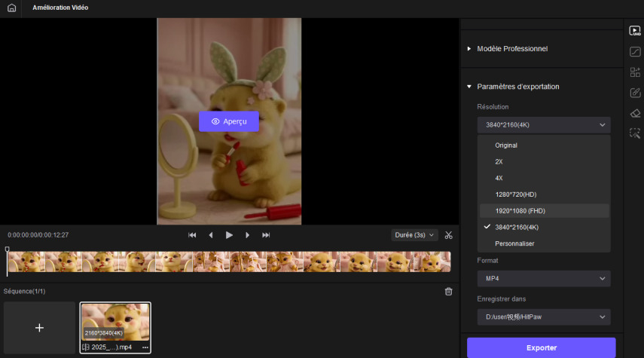Open the curve adjustment tool in sidebar
This screenshot has height=358, width=644.
[635, 52]
